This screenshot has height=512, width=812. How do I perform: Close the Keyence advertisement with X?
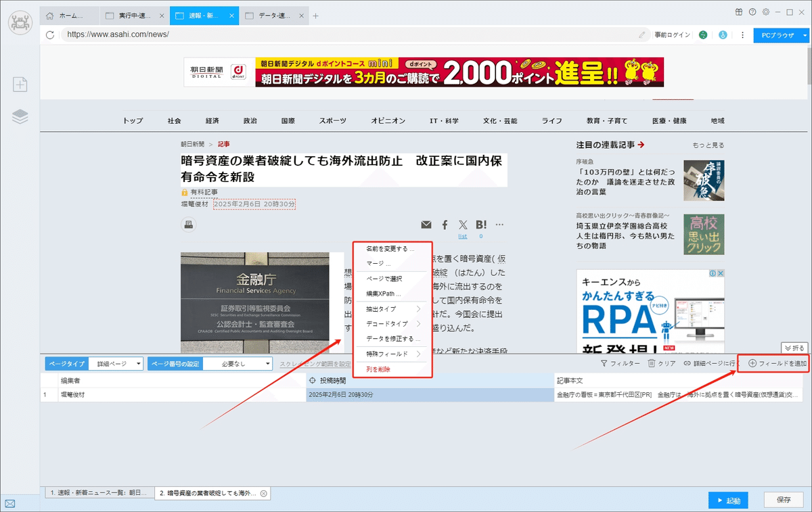pos(721,273)
